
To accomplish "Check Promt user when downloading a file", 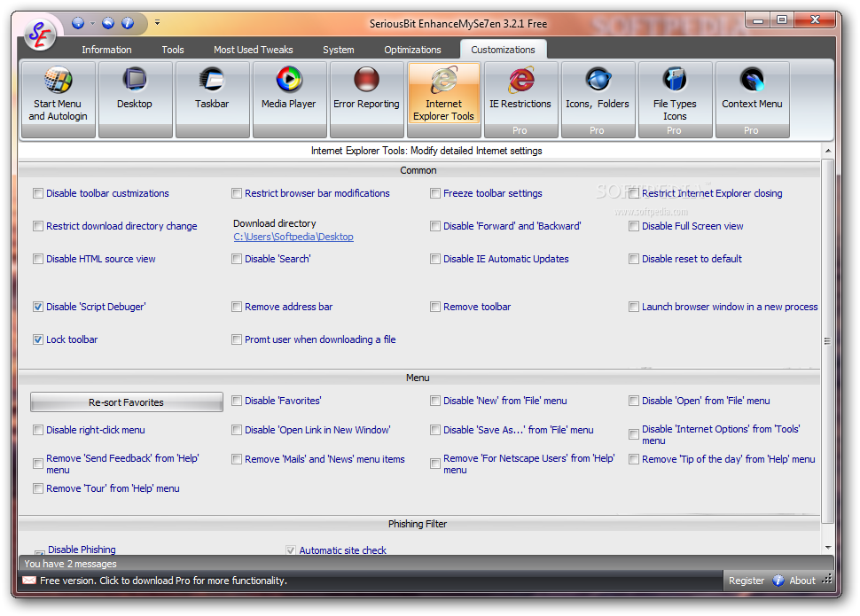I will tap(237, 339).
